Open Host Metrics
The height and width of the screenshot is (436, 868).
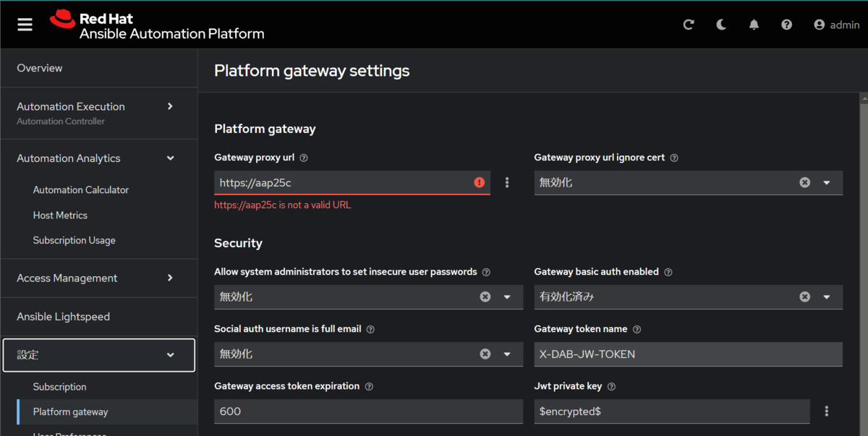60,215
